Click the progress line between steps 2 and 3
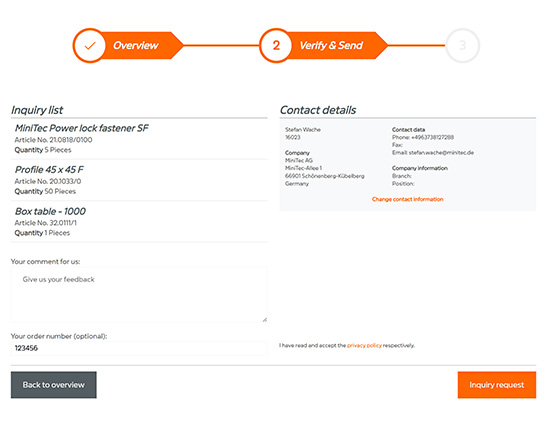Screen dimensions: 545x425 [x=416, y=45]
